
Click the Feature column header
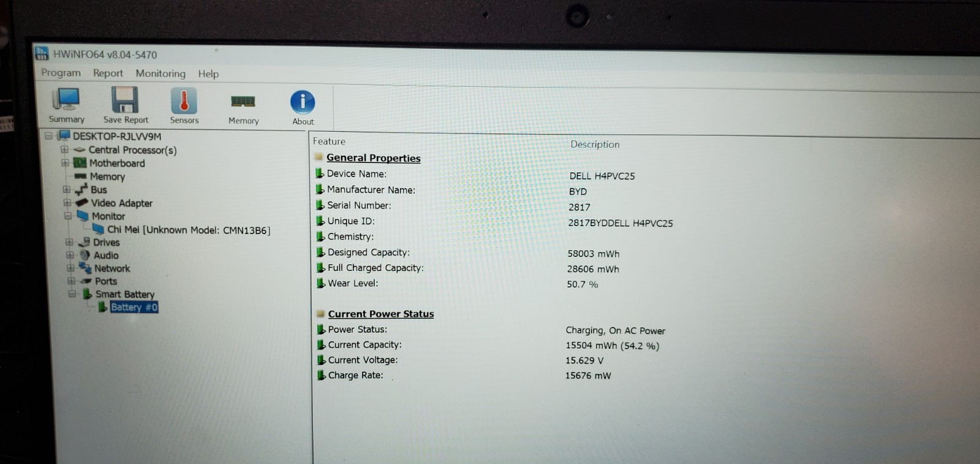coord(329,141)
